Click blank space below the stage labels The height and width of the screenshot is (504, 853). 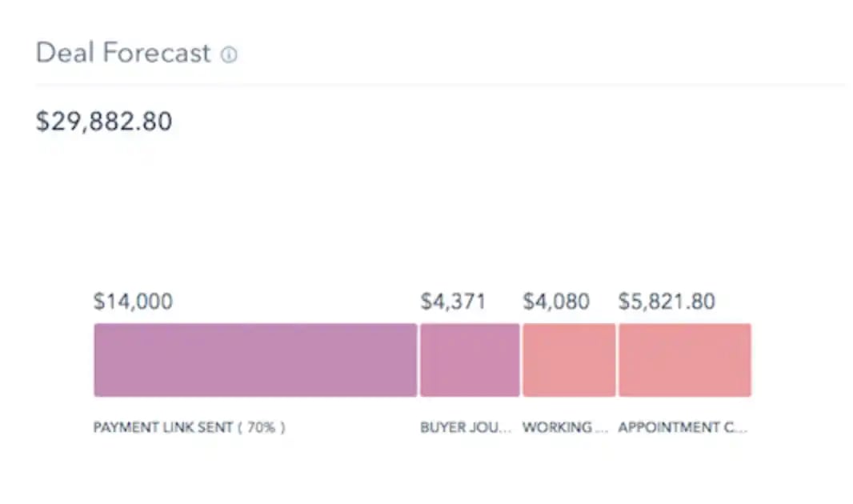(424, 472)
